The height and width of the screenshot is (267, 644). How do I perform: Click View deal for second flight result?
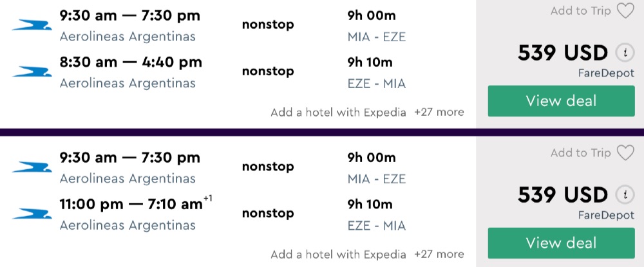click(561, 243)
